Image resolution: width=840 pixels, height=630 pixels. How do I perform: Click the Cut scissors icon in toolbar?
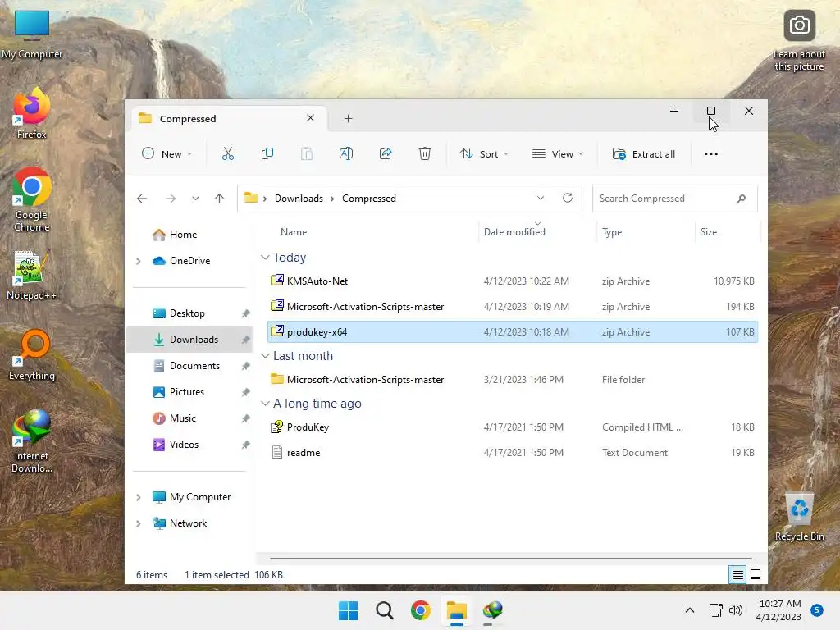228,153
